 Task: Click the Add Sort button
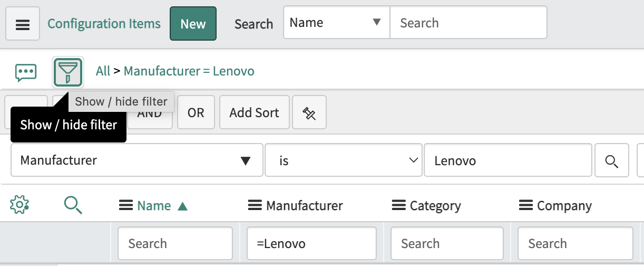point(254,112)
